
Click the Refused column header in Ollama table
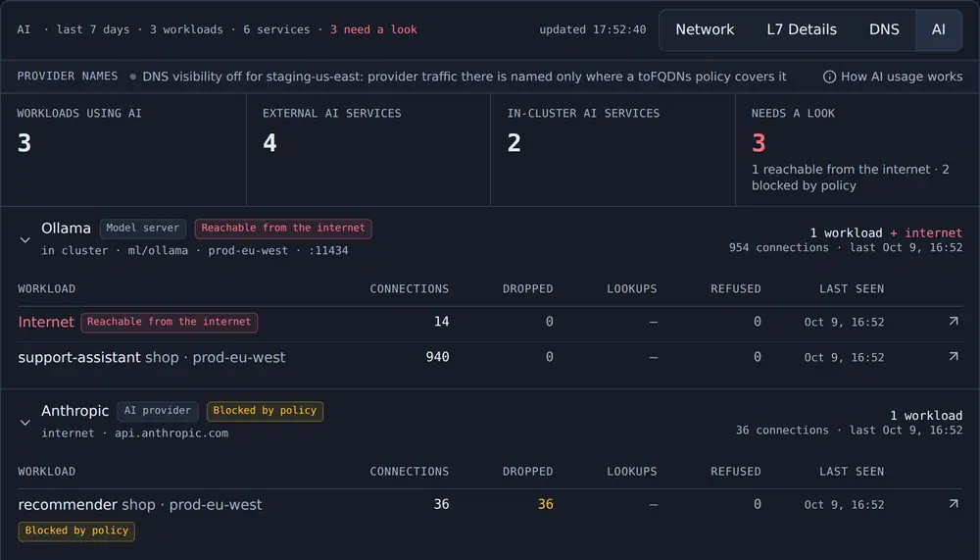click(x=736, y=289)
